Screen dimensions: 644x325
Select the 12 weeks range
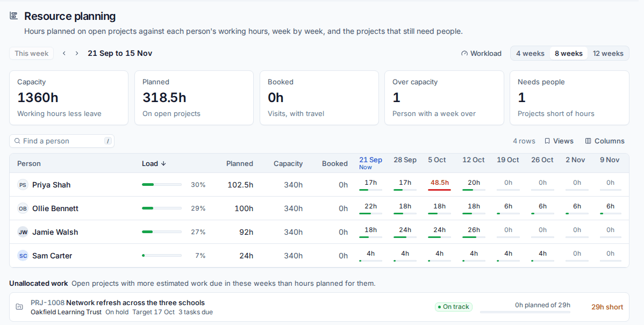(x=608, y=53)
